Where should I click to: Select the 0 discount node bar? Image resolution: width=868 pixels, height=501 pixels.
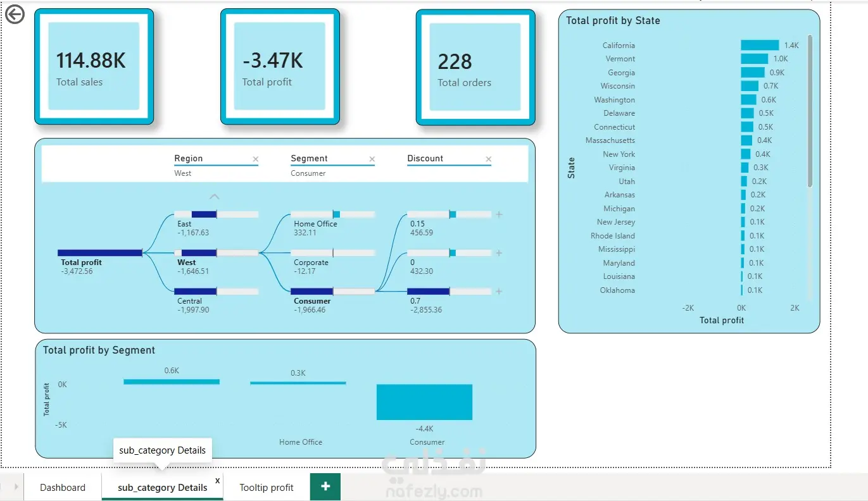pos(450,253)
